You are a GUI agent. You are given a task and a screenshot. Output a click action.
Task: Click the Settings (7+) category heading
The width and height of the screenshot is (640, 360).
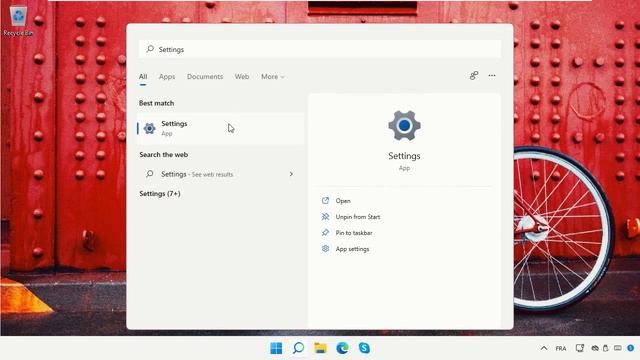(160, 194)
